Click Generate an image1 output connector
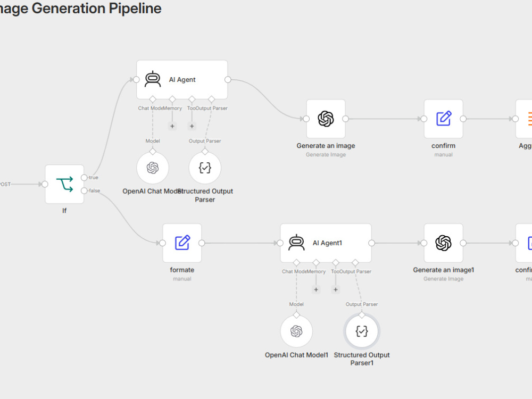 pyautogui.click(x=463, y=243)
